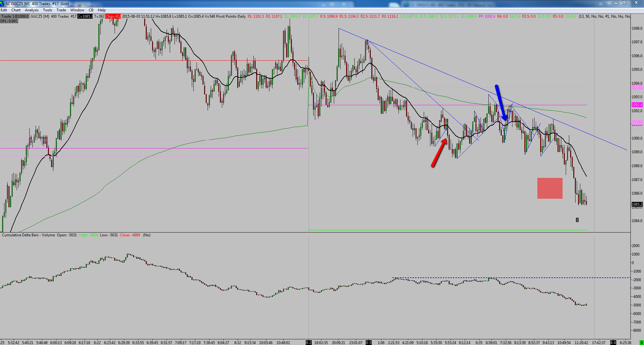The height and width of the screenshot is (345, 644).
Task: Click the 'R1: 1101.5' pivot value
Action: [x=256, y=16]
